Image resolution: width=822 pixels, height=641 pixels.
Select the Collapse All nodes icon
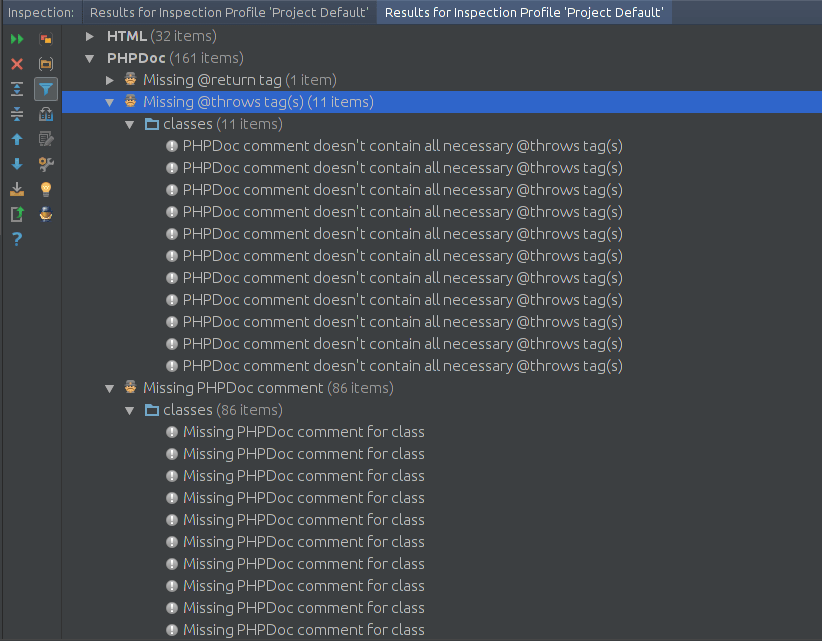click(x=16, y=114)
